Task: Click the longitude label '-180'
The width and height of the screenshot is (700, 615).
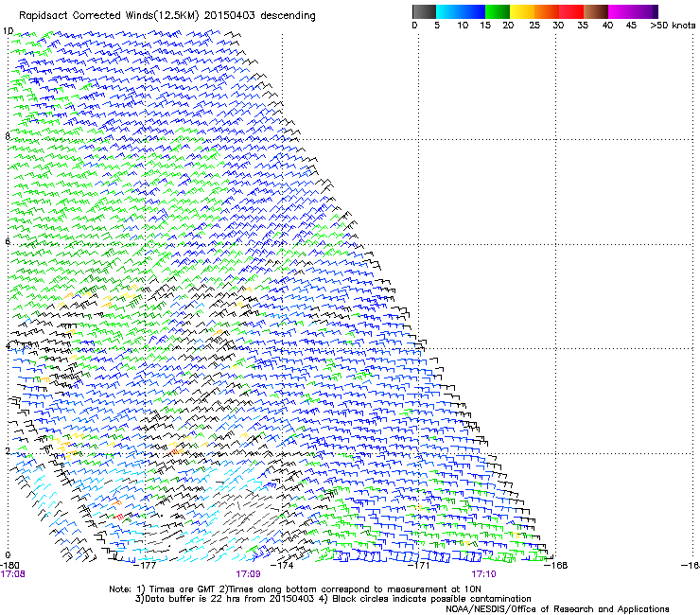Action: tap(9, 566)
